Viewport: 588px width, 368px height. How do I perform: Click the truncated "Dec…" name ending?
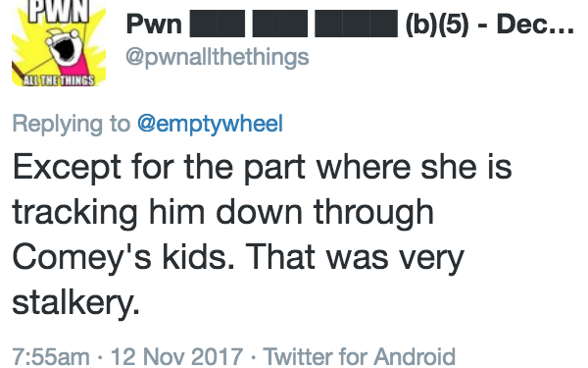pyautogui.click(x=535, y=24)
